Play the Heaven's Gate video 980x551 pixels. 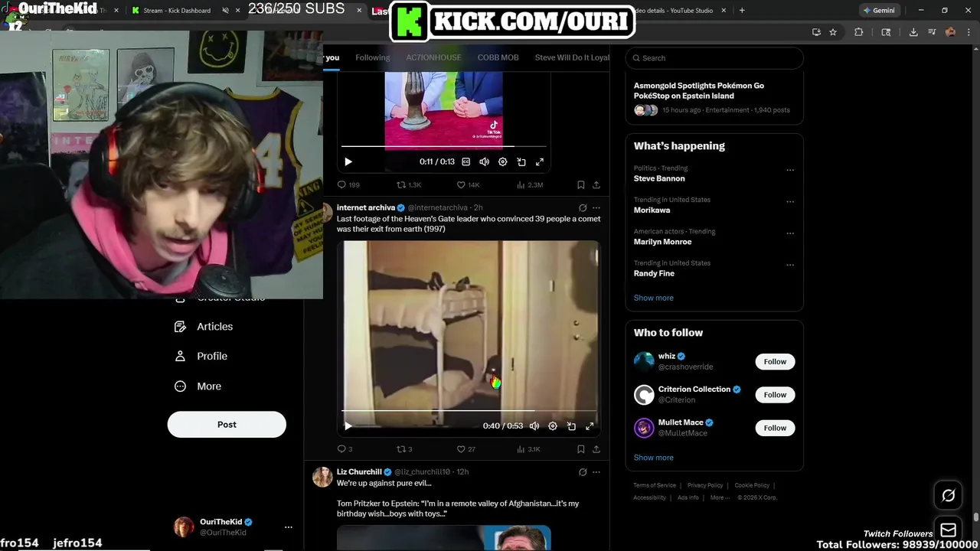pos(348,426)
